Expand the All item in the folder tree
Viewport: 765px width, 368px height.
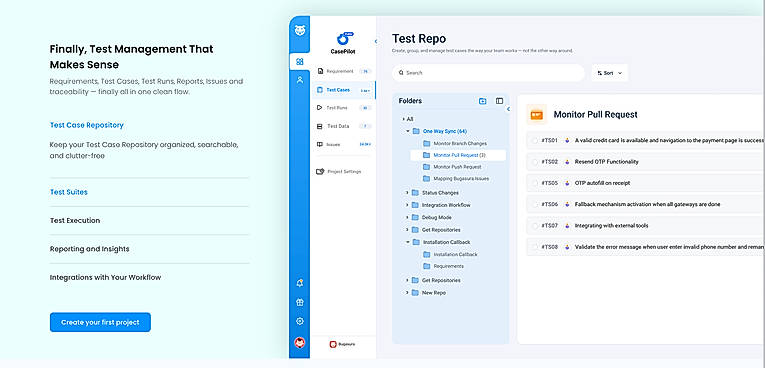pyautogui.click(x=403, y=119)
